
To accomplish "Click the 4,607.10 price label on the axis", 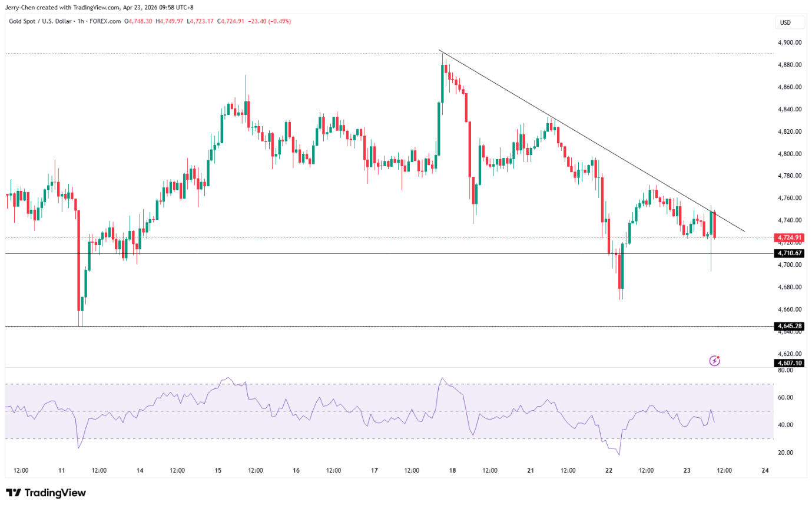I will [790, 363].
